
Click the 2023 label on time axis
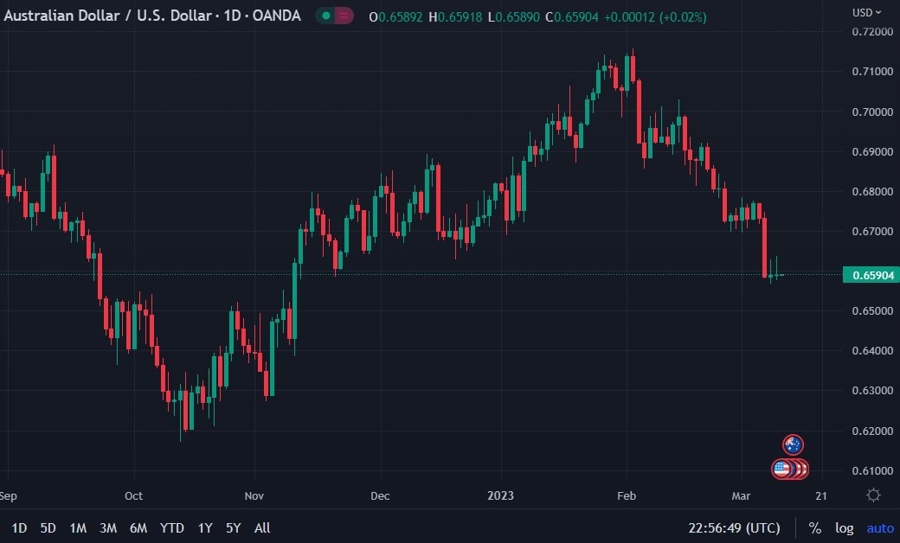click(501, 495)
